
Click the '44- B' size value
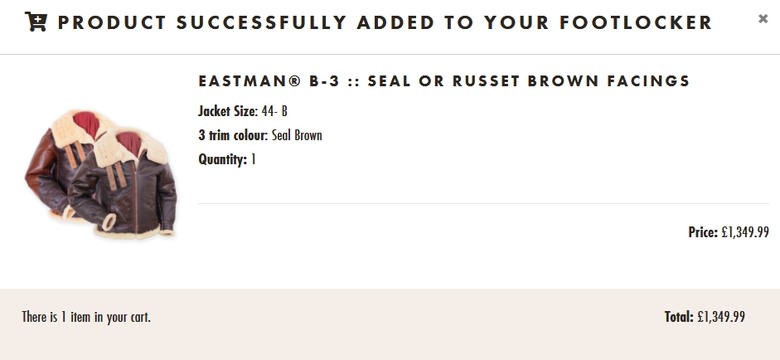click(275, 111)
